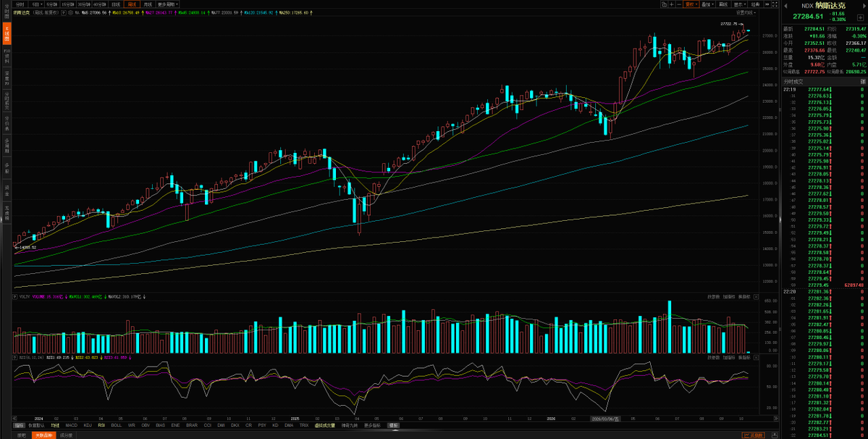This screenshot has height=439, width=868.
Task: Select 指标 tab in indicator bar
Action: pyautogui.click(x=20, y=425)
